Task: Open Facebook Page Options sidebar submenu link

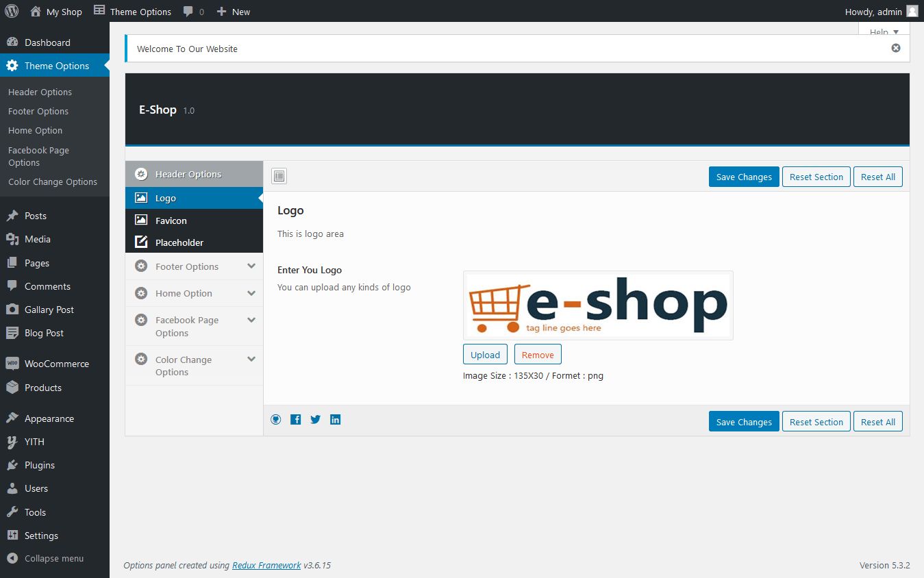Action: coord(38,156)
